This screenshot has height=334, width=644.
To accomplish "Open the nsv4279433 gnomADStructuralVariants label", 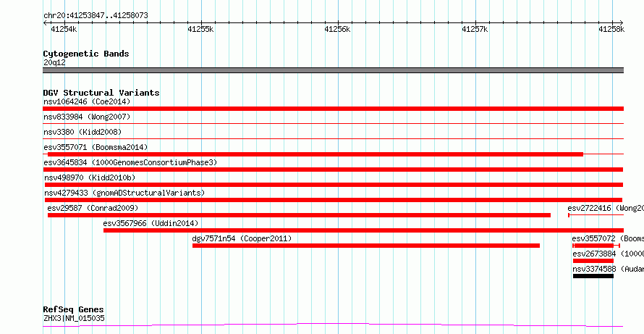I will coord(124,193).
